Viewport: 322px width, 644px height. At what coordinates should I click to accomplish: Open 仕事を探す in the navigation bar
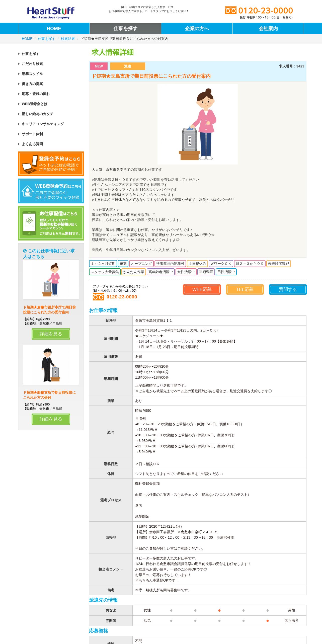point(125,29)
